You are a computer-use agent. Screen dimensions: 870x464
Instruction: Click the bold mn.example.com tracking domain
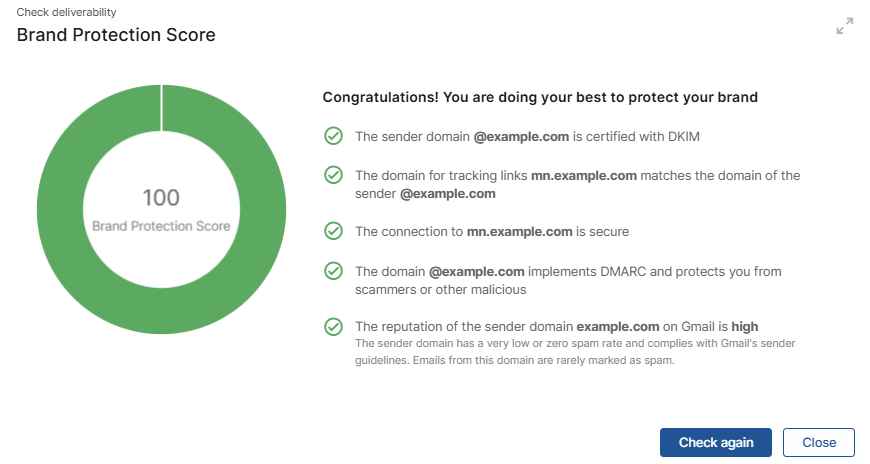pyautogui.click(x=584, y=175)
